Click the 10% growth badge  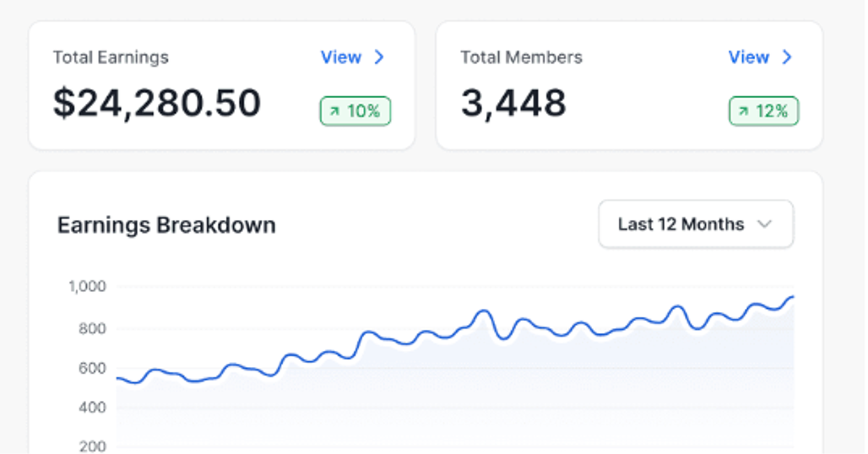click(355, 111)
